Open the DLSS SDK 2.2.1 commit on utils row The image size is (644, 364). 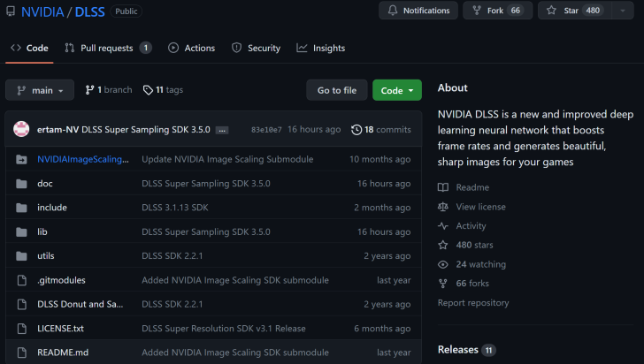pos(172,256)
